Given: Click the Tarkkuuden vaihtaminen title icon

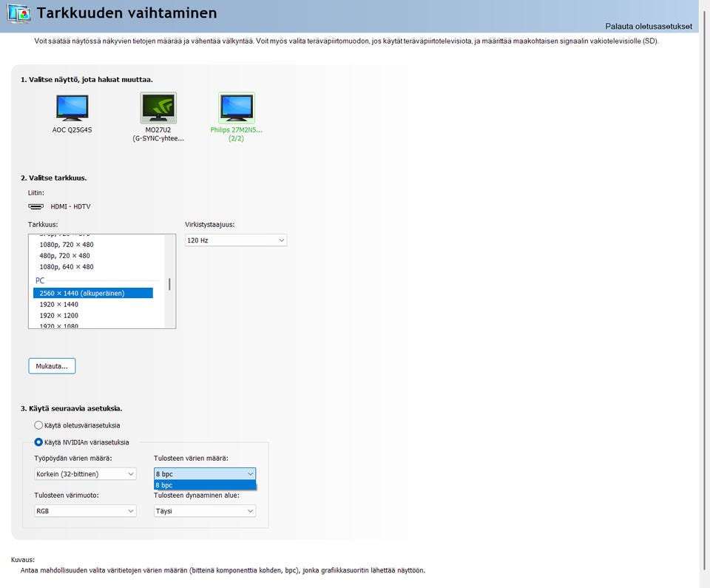Looking at the screenshot, I should pos(18,13).
